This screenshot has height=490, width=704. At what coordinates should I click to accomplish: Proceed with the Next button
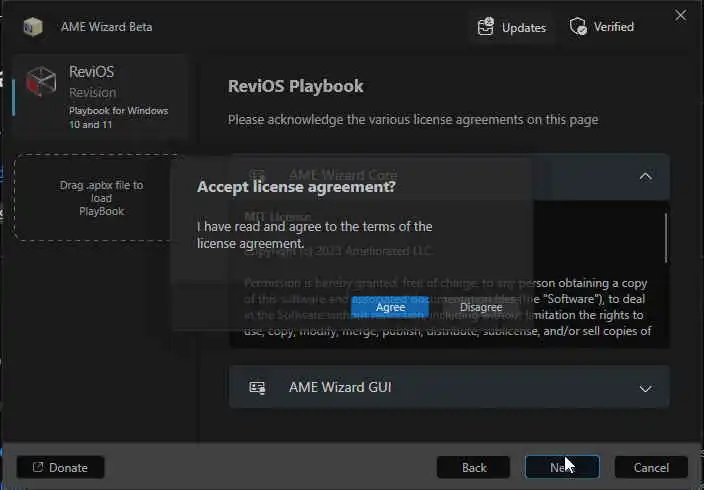click(x=562, y=468)
